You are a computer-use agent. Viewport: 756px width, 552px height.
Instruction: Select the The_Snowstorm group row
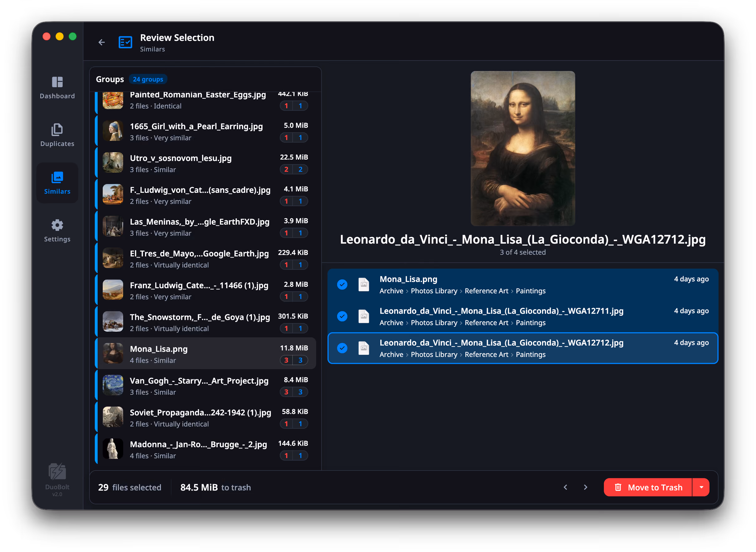click(x=205, y=322)
